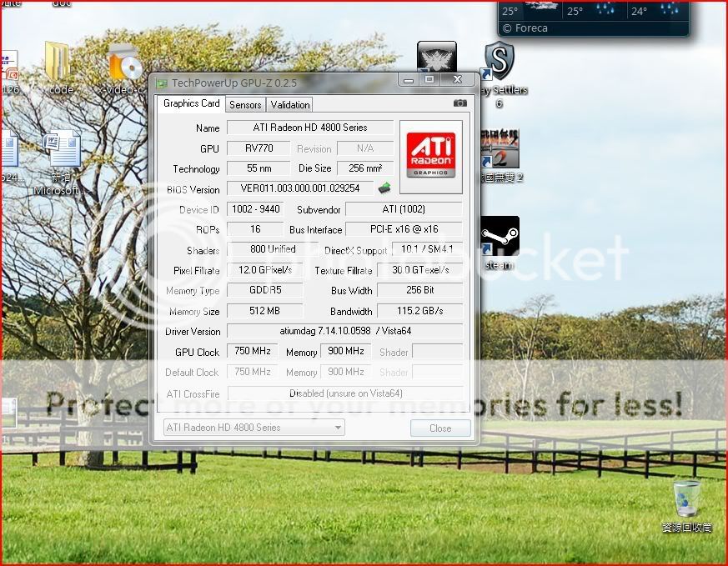Click the Revision field showing N/A
728x566 pixels.
(x=365, y=148)
